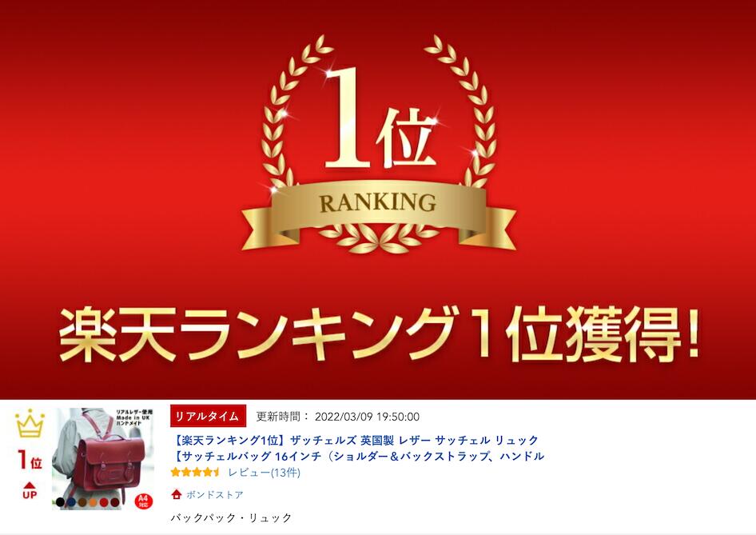Viewport: 756px width, 535px height.
Task: Click the red UP arrow indicator
Action: (x=30, y=490)
